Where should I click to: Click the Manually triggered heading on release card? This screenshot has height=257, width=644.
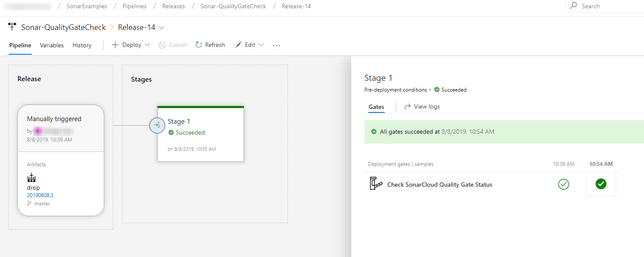pyautogui.click(x=54, y=119)
